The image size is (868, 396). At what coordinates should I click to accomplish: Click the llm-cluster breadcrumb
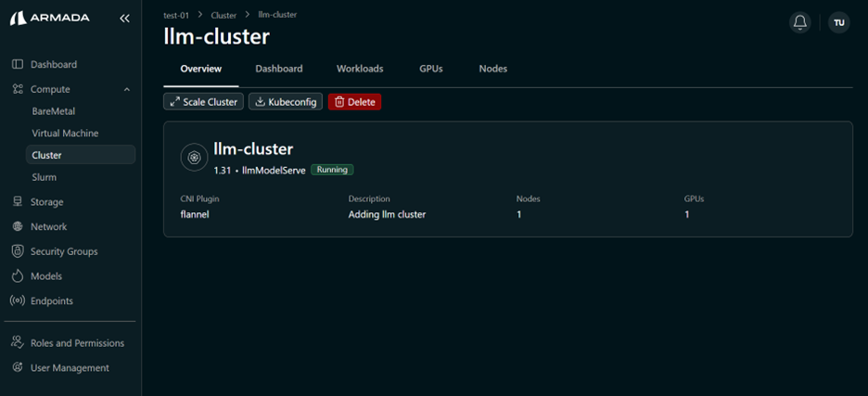278,15
